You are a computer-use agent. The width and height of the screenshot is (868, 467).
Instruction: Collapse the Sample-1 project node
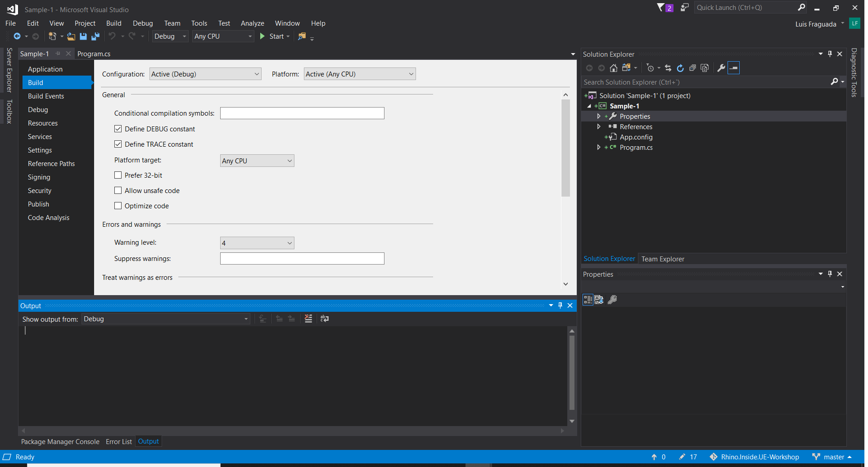pos(589,106)
